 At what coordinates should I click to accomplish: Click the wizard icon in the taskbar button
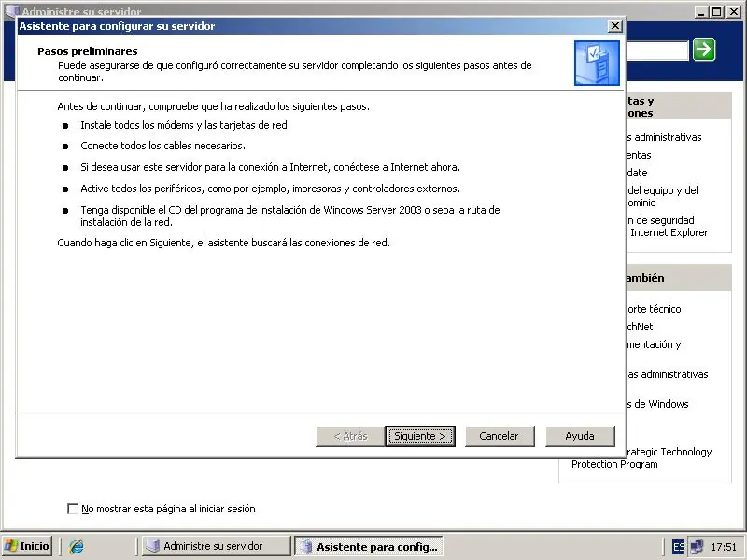tap(306, 546)
